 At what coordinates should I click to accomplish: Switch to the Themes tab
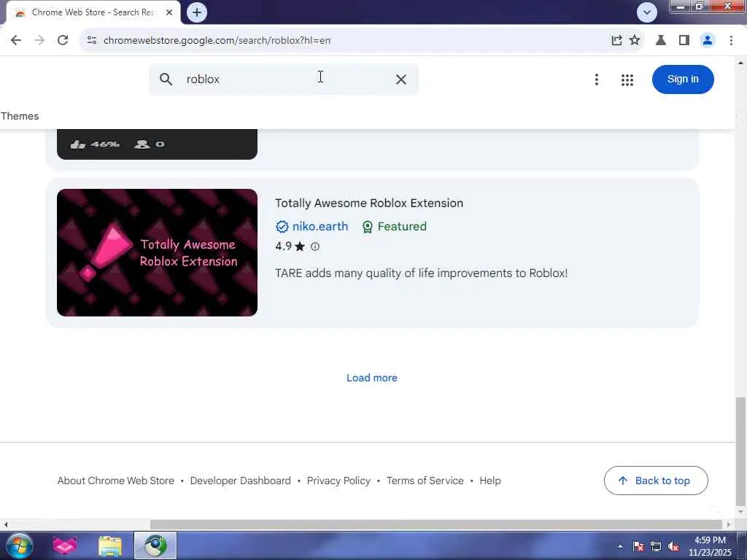(20, 116)
